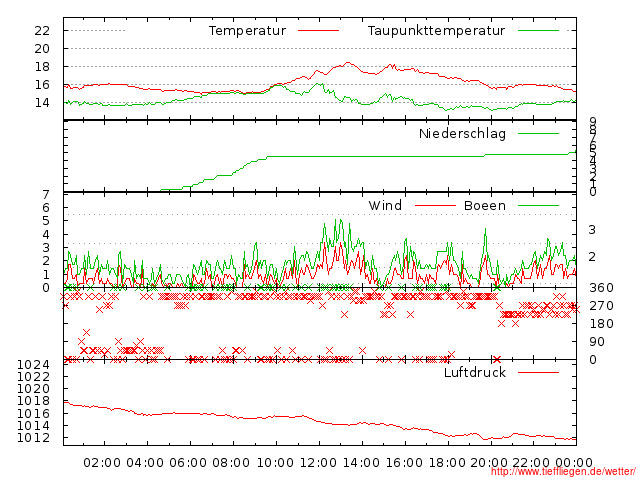Click the 270 wind direction axis value
640x480 pixels.
601,306
